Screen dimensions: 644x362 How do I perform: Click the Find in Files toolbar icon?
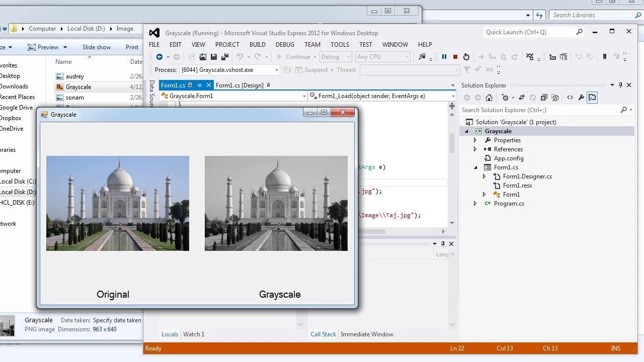422,57
